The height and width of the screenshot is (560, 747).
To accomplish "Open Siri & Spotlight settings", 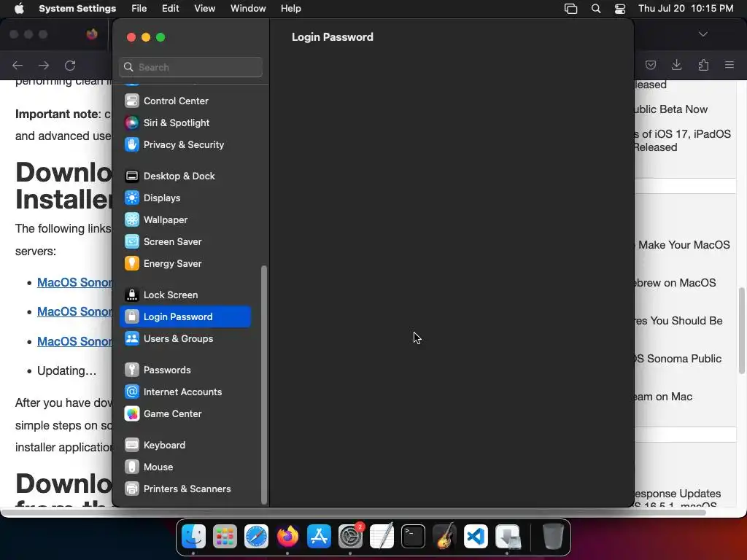I will tap(185, 122).
